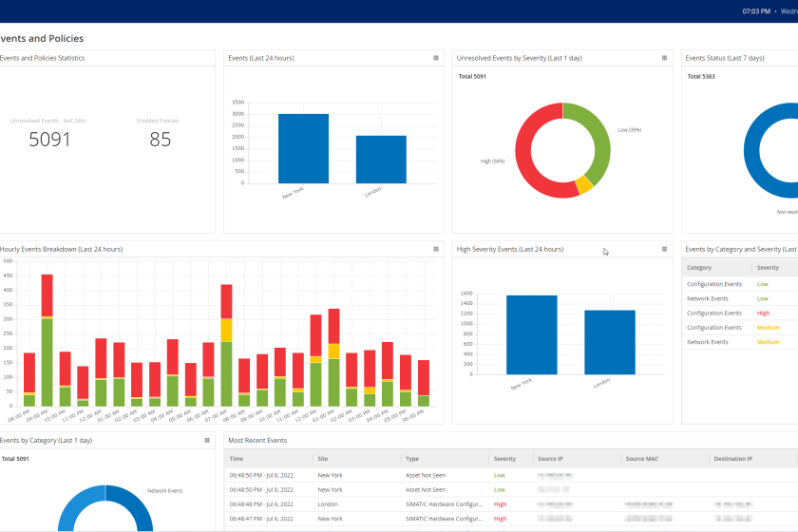Sort Most Recent Events by Time column
This screenshot has width=798, height=532.
237,459
